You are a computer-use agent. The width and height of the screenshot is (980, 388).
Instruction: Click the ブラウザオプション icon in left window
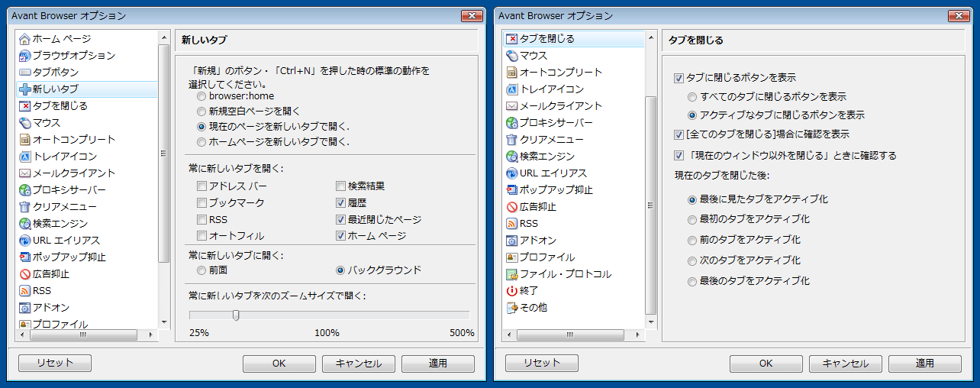[x=24, y=56]
